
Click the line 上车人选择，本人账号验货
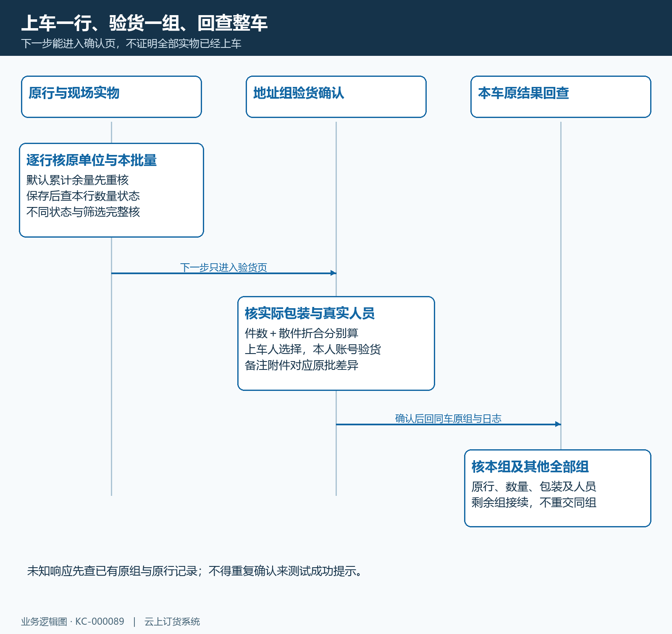pos(313,349)
